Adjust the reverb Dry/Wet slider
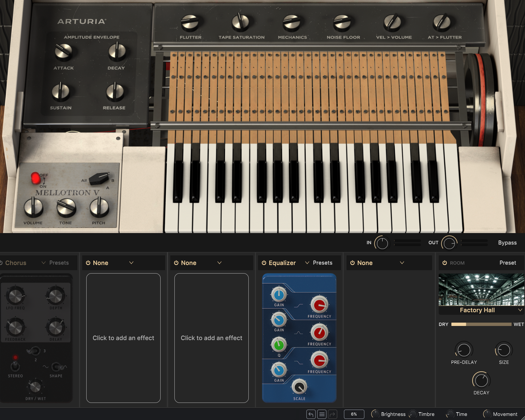This screenshot has width=525, height=420. [x=481, y=324]
